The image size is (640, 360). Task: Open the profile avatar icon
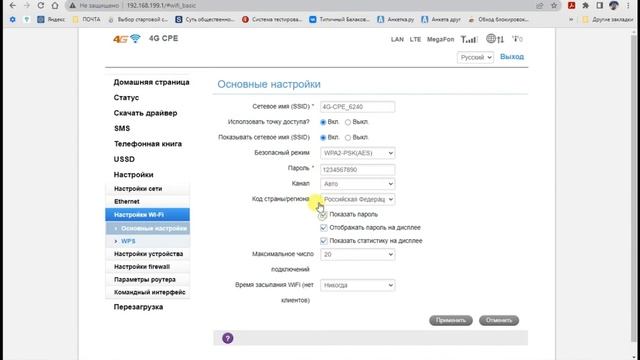pyautogui.click(x=613, y=5)
